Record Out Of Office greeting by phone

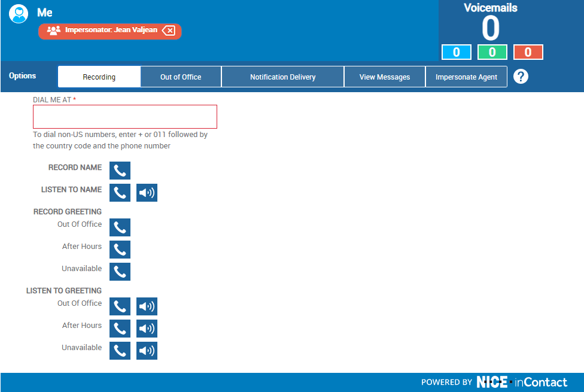pyautogui.click(x=120, y=227)
